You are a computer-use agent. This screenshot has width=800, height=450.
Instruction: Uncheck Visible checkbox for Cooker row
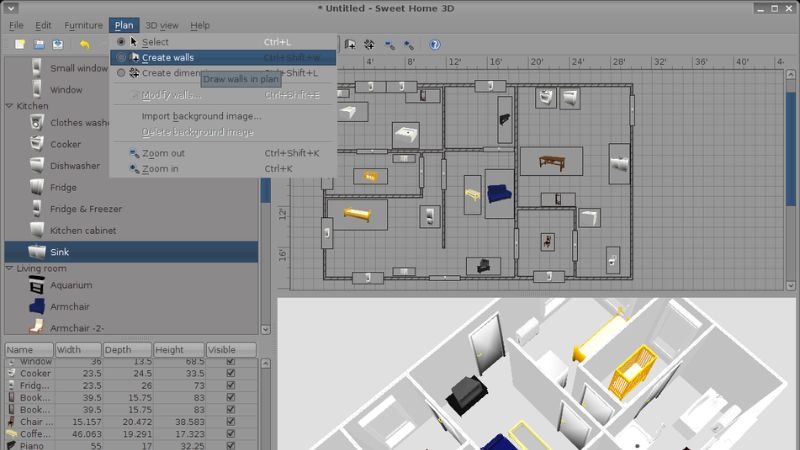pyautogui.click(x=231, y=373)
